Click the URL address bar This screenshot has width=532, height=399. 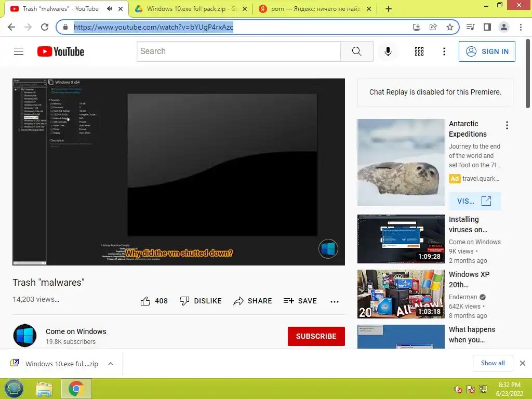(237, 27)
